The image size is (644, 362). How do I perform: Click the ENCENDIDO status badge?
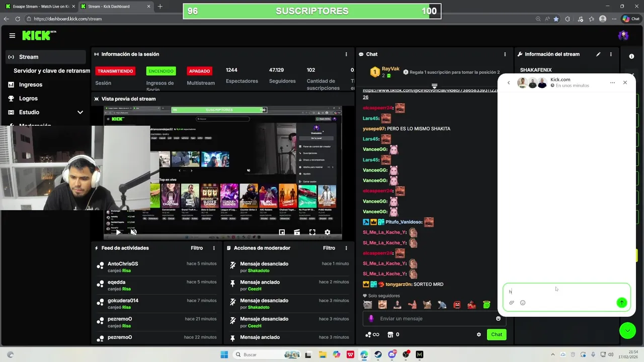(x=161, y=71)
